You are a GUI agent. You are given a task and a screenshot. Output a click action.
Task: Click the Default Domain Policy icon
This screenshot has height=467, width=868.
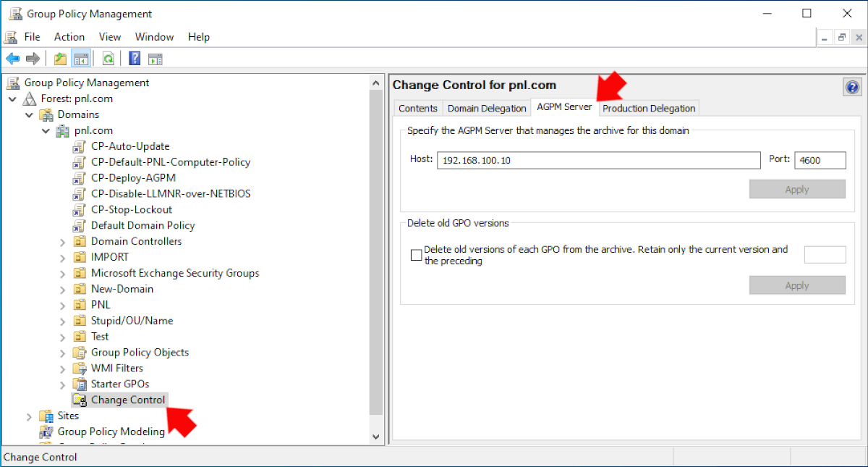(80, 226)
